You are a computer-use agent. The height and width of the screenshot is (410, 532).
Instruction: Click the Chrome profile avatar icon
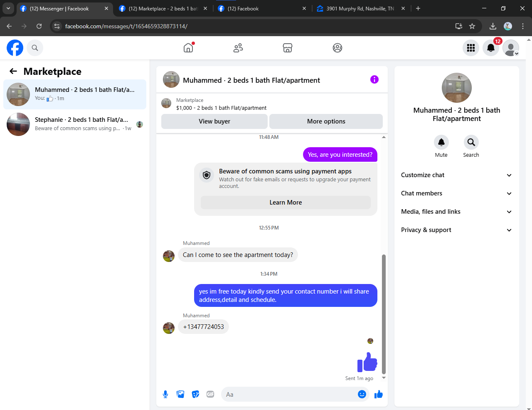click(508, 26)
